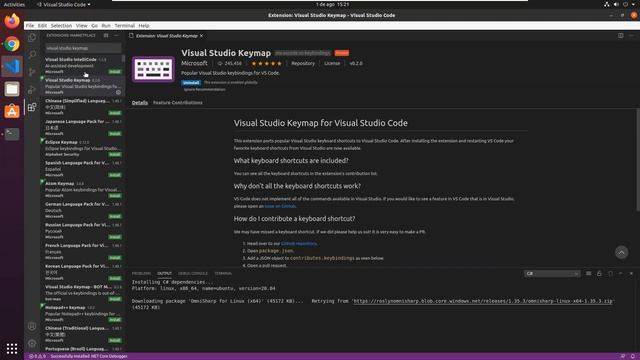Image resolution: width=640 pixels, height=360 pixels.
Task: Launch Firefox from the dock
Action: [12, 21]
